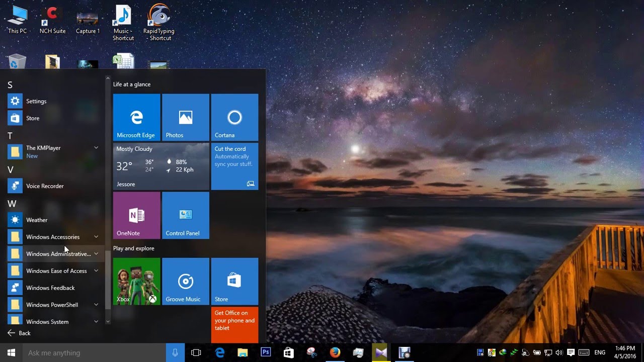This screenshot has height=362, width=644.
Task: Expand the Windows Administrative Tools chevron
Action: (x=96, y=254)
